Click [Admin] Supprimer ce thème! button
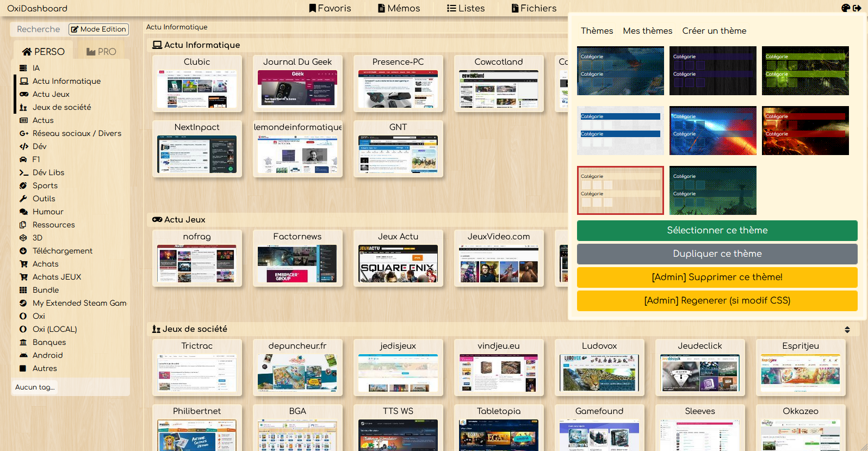The image size is (868, 451). (x=717, y=277)
